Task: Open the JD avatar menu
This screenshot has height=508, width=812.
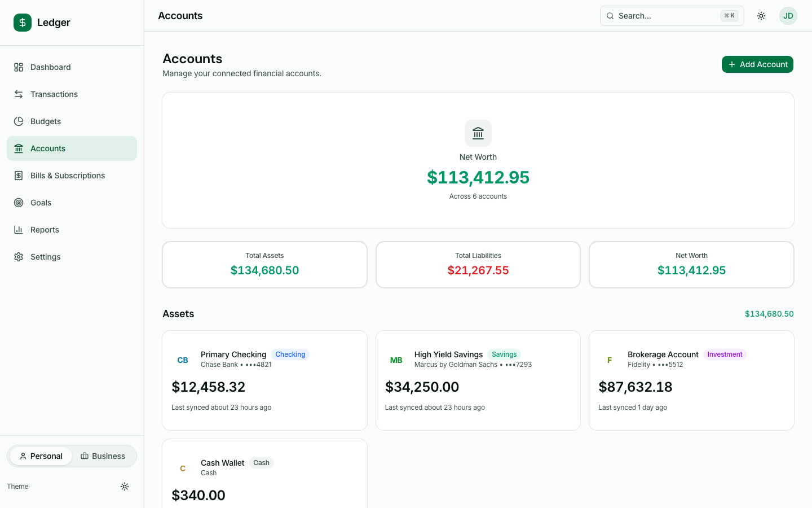Action: pyautogui.click(x=788, y=15)
